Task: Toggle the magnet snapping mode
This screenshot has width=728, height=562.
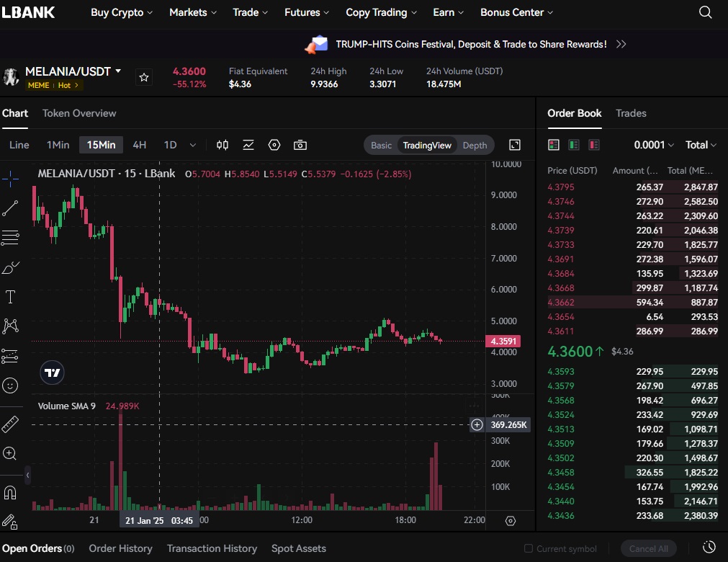Action: click(10, 492)
